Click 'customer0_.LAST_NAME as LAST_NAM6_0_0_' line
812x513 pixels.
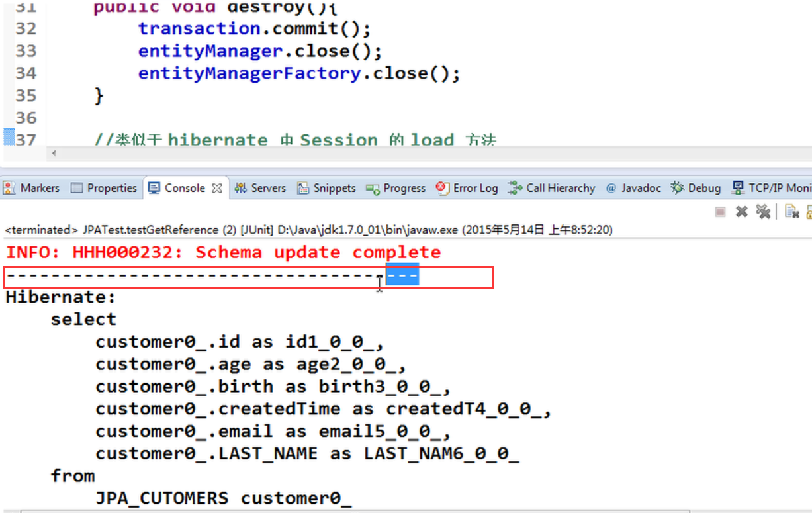pos(307,453)
